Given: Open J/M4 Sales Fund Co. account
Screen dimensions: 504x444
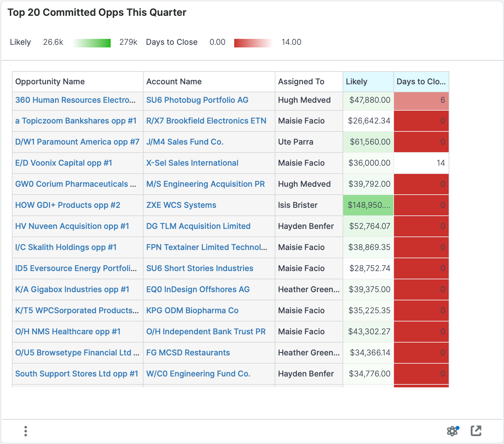Looking at the screenshot, I should [185, 142].
